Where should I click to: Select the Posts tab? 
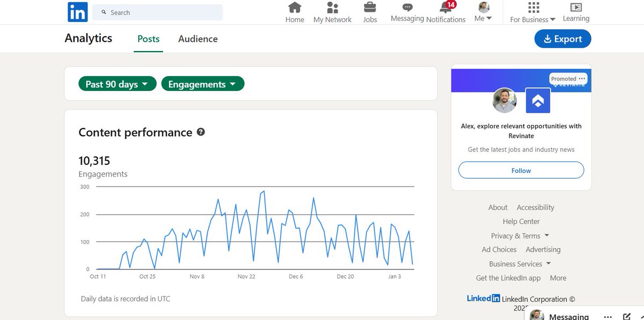148,39
